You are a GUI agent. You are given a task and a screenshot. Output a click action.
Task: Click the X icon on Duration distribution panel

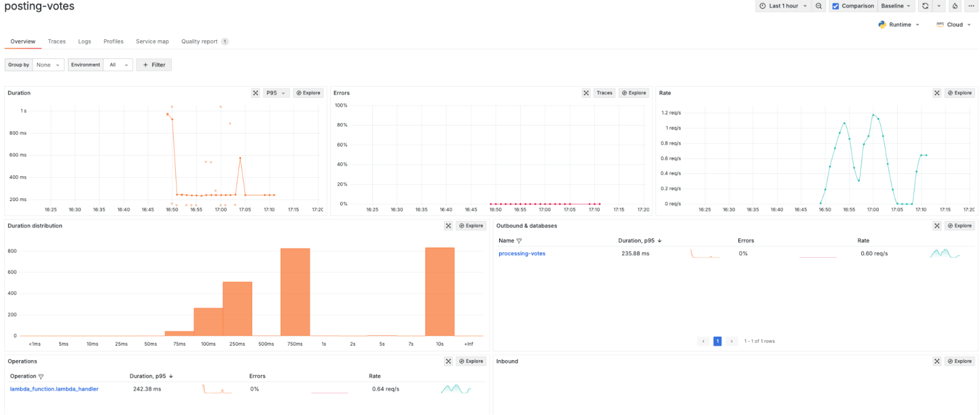(x=448, y=226)
